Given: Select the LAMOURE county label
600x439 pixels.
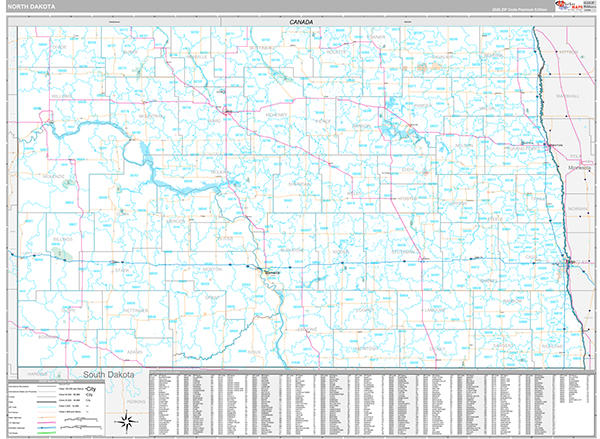Looking at the screenshot, I should click(x=435, y=310).
